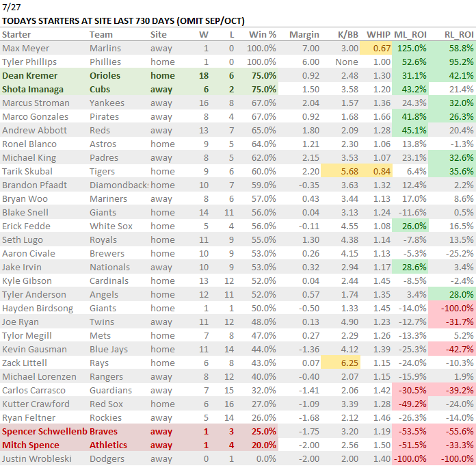The height and width of the screenshot is (468, 476).
Task: Click the 'Dodgers' team cell
Action: [x=107, y=458]
